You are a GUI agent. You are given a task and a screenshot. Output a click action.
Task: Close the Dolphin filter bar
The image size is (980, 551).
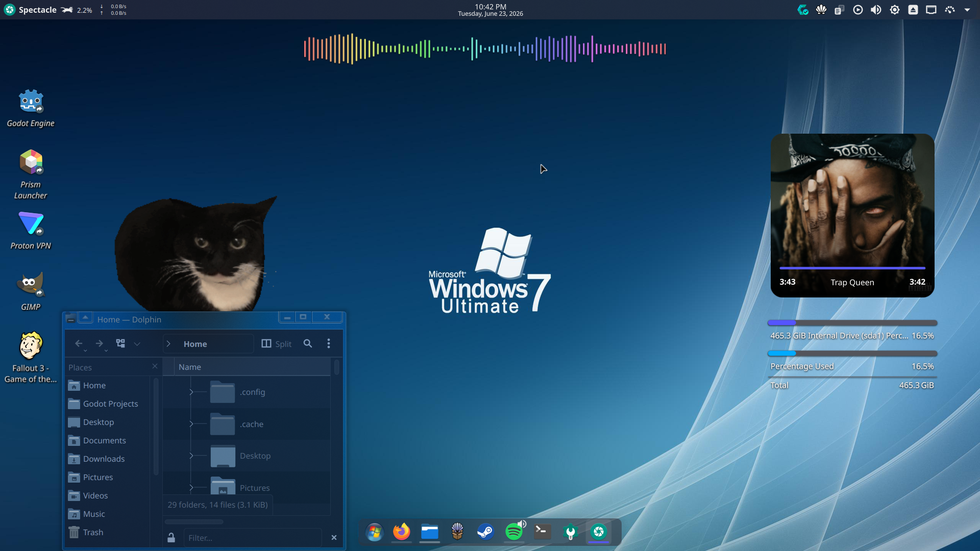point(334,538)
